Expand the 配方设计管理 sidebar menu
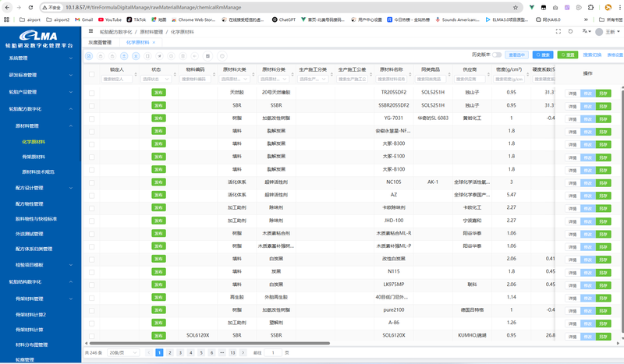The image size is (624, 364). (41, 188)
